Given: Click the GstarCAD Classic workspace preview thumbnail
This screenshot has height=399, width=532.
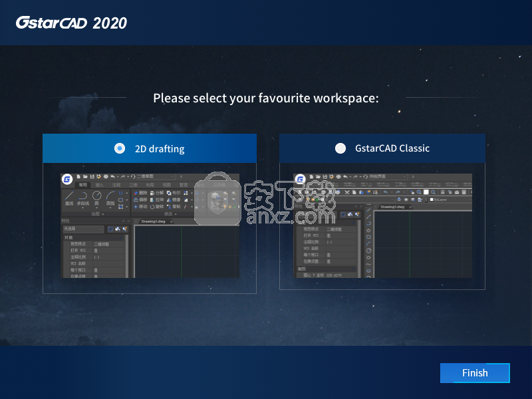Looking at the screenshot, I should pos(382,225).
